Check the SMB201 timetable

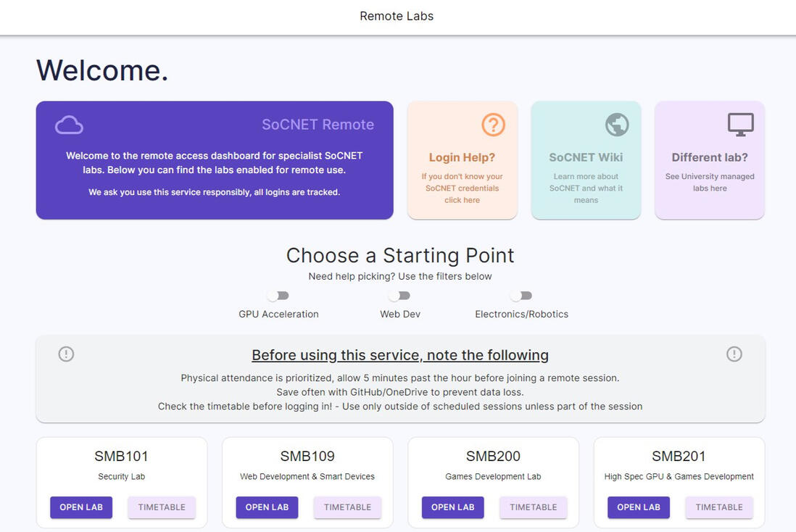[718, 507]
